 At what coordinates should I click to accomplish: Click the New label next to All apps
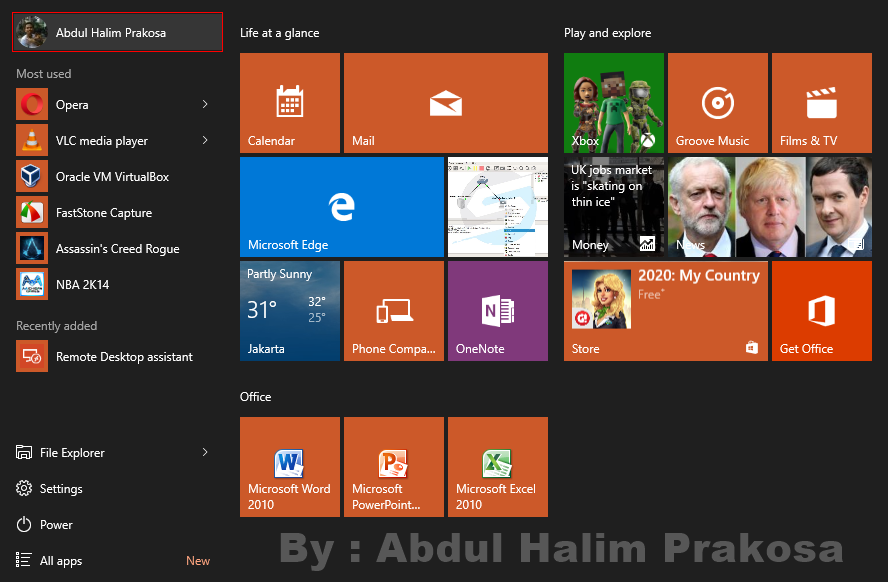click(198, 560)
